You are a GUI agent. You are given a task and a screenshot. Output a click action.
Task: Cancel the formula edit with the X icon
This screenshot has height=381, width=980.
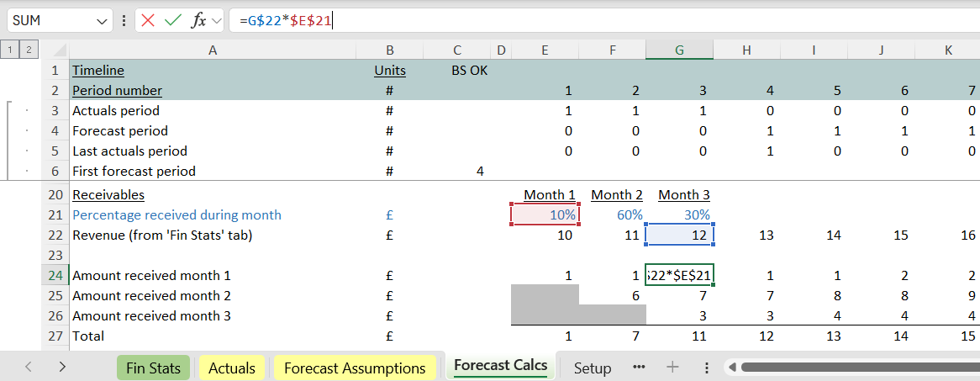point(148,20)
